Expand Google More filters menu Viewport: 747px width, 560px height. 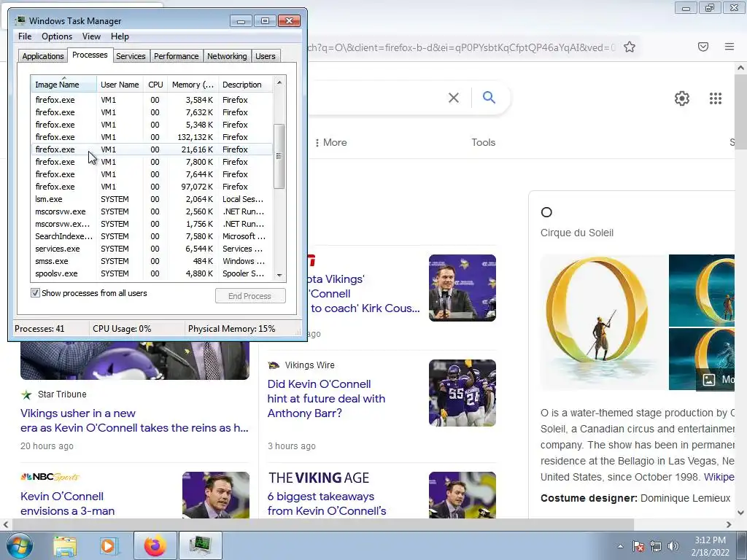point(330,142)
